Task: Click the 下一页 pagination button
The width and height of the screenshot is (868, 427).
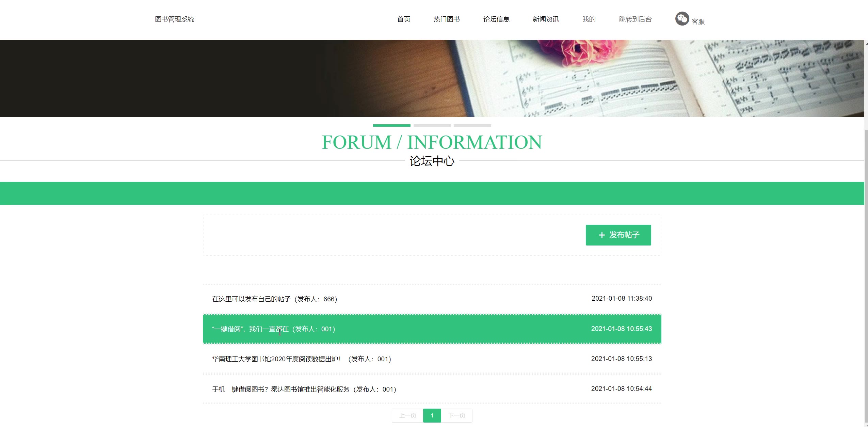Action: click(x=456, y=415)
